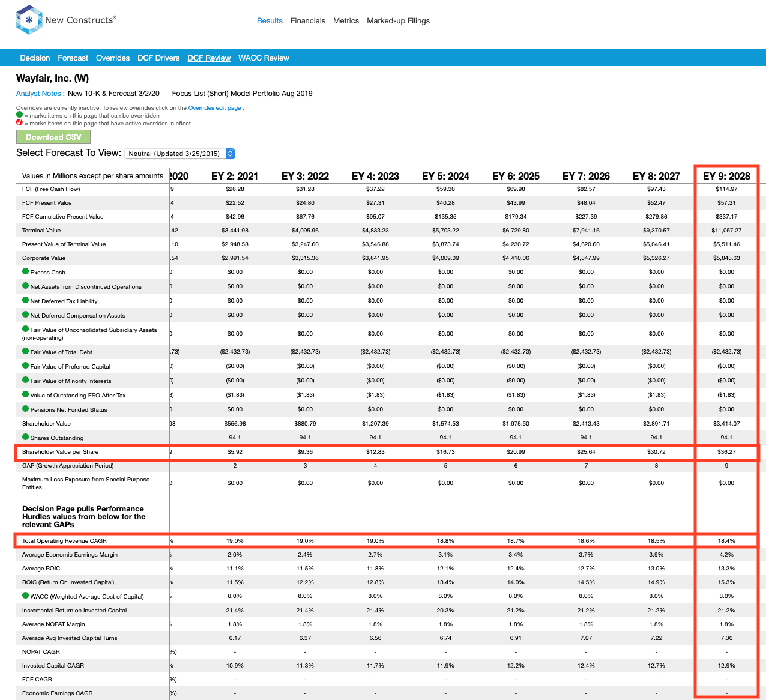Click green marker for Net Assets from Discontinued Operations
This screenshot has height=700, width=766.
[x=26, y=286]
